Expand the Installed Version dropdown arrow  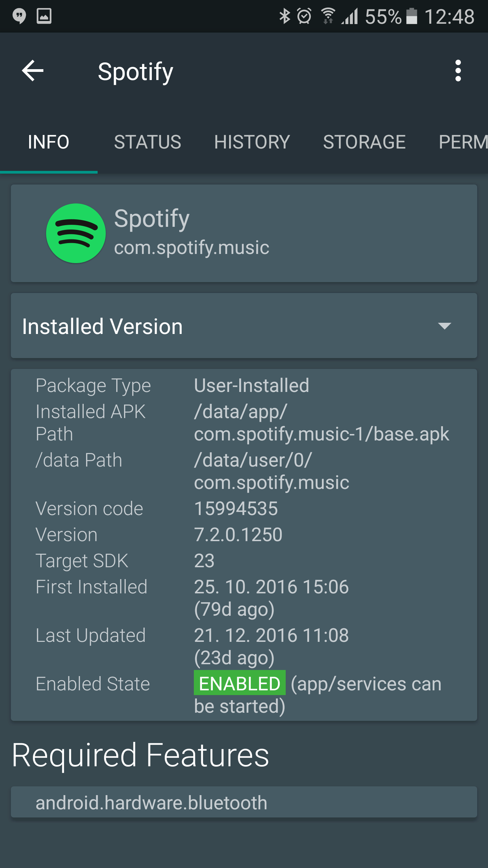[444, 326]
